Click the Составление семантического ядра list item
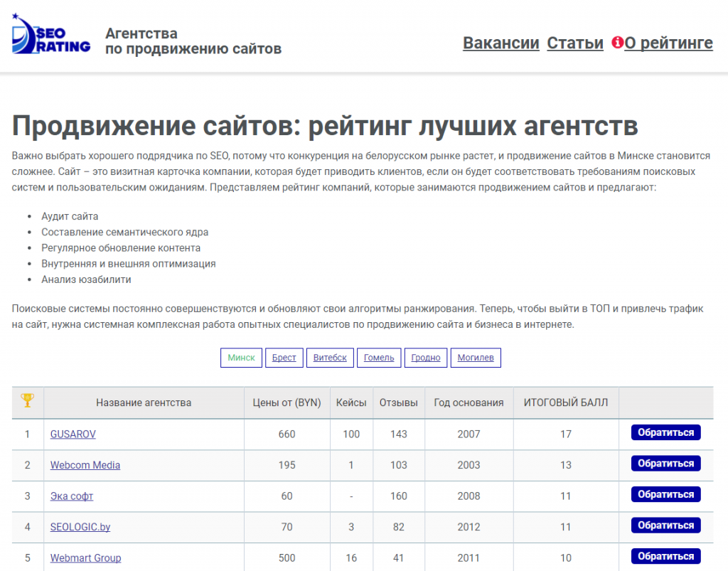Image resolution: width=728 pixels, height=571 pixels. (x=125, y=232)
